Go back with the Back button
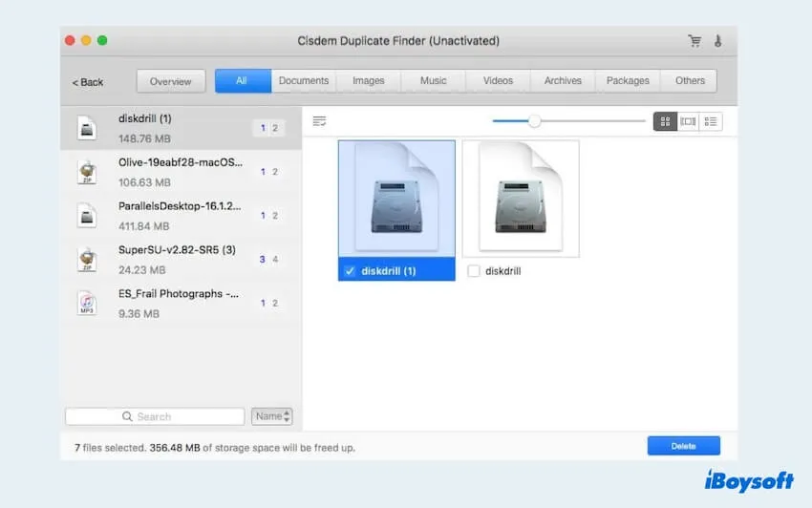Viewport: 812px width, 508px height. coord(88,82)
